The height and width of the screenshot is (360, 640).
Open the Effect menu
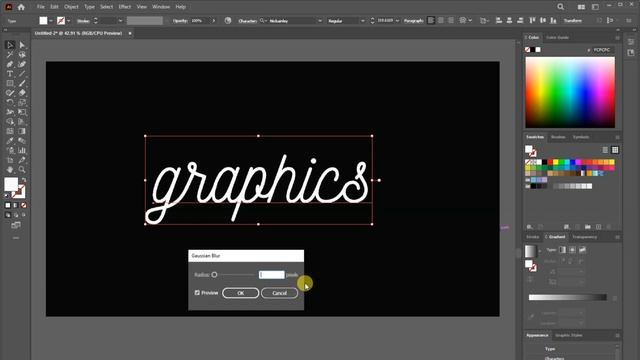tap(125, 7)
